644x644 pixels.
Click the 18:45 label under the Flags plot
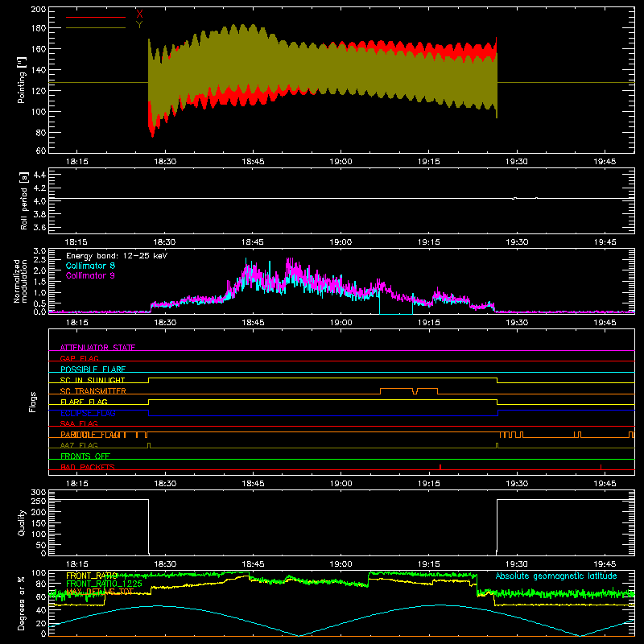pos(253,484)
